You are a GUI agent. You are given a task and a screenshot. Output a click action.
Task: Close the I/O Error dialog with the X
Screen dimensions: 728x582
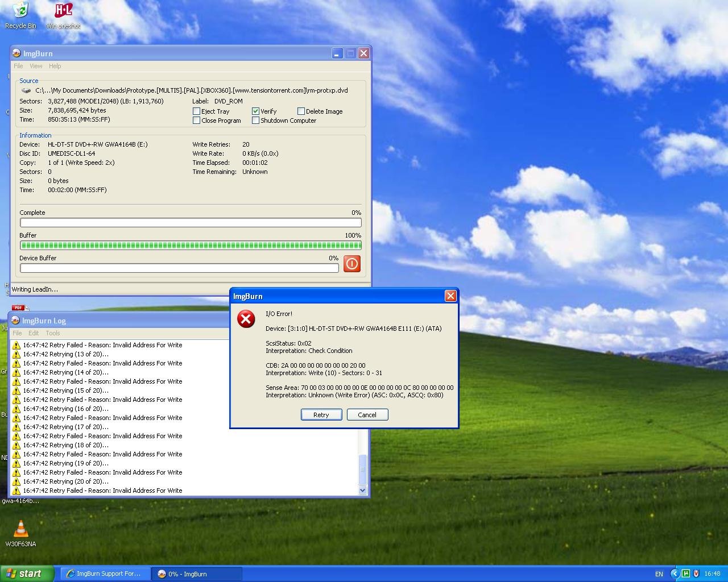pyautogui.click(x=450, y=296)
